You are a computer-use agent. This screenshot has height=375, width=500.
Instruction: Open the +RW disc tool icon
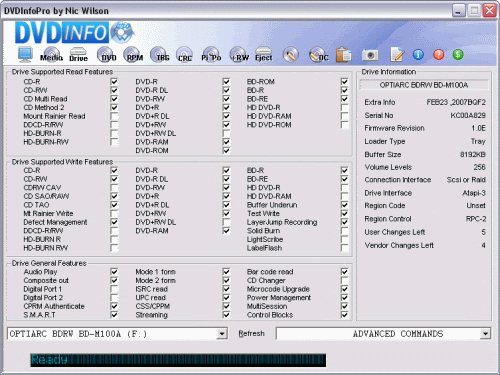point(239,54)
